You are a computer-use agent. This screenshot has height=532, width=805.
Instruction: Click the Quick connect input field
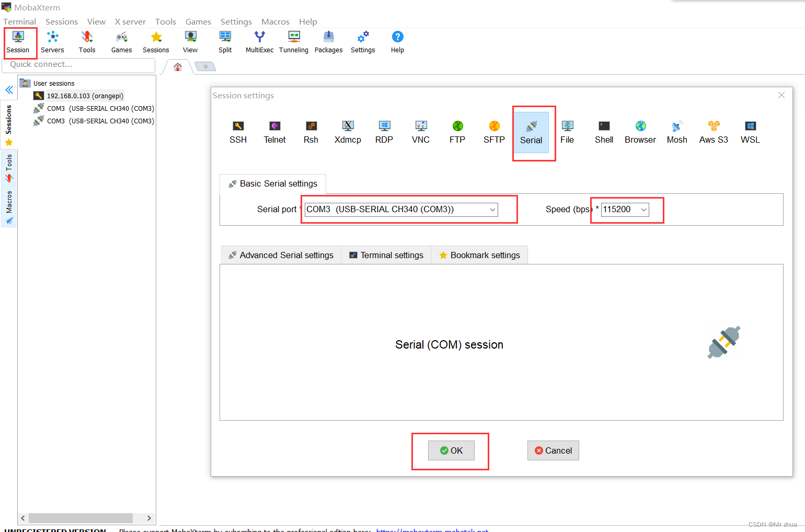pyautogui.click(x=79, y=65)
